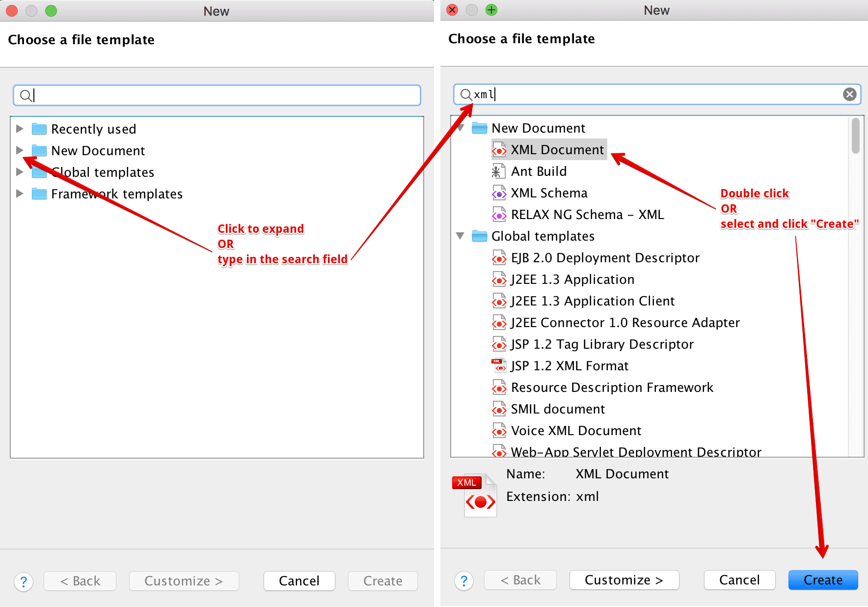The height and width of the screenshot is (607, 868).
Task: Open help in the right dialog
Action: point(464,580)
